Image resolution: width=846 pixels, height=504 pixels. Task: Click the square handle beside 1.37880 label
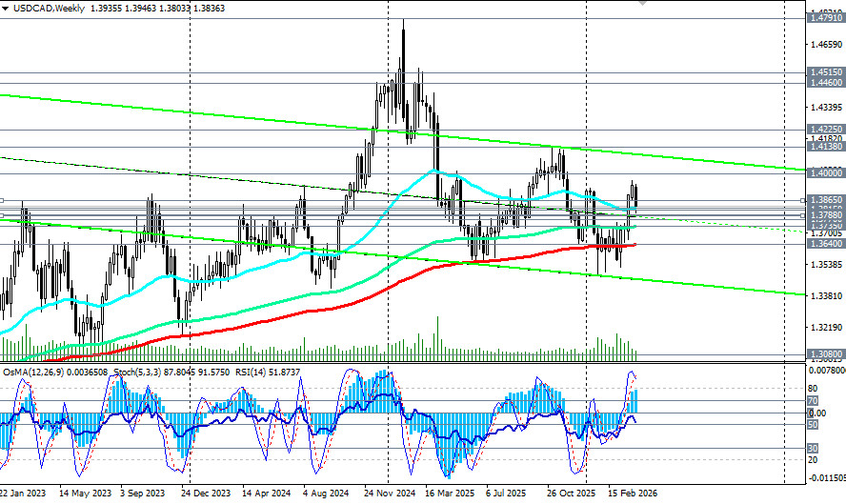[x=803, y=215]
